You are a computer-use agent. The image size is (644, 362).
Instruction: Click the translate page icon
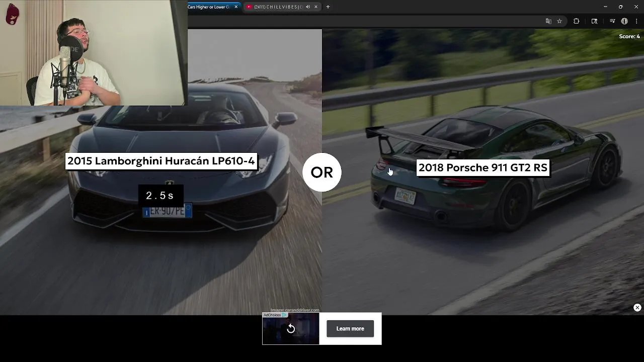coord(548,21)
